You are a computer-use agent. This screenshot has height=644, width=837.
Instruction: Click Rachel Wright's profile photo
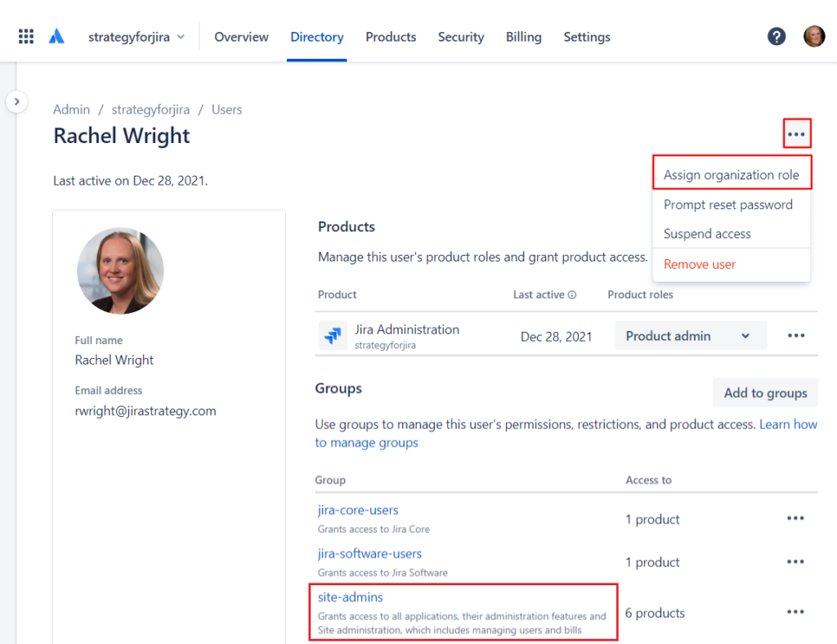click(121, 271)
